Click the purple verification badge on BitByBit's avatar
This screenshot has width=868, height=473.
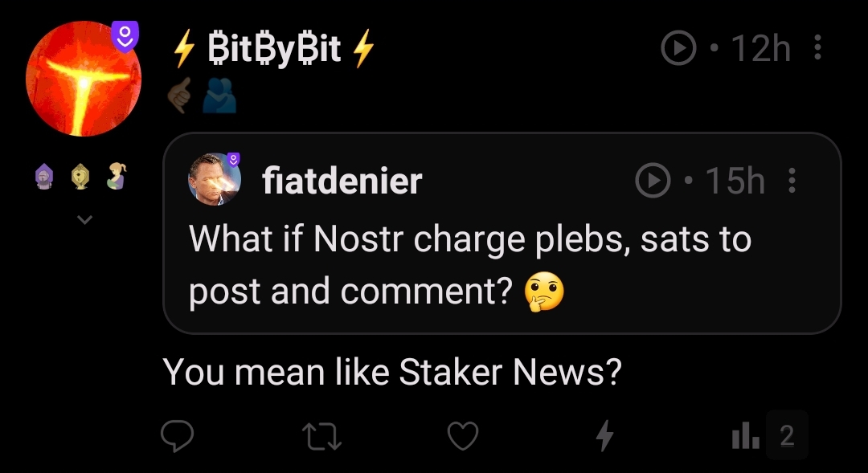pos(125,37)
